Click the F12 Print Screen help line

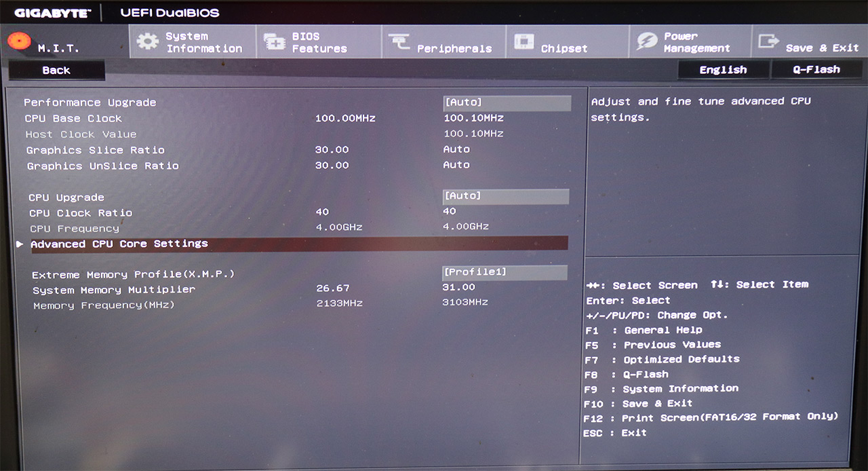coord(711,417)
